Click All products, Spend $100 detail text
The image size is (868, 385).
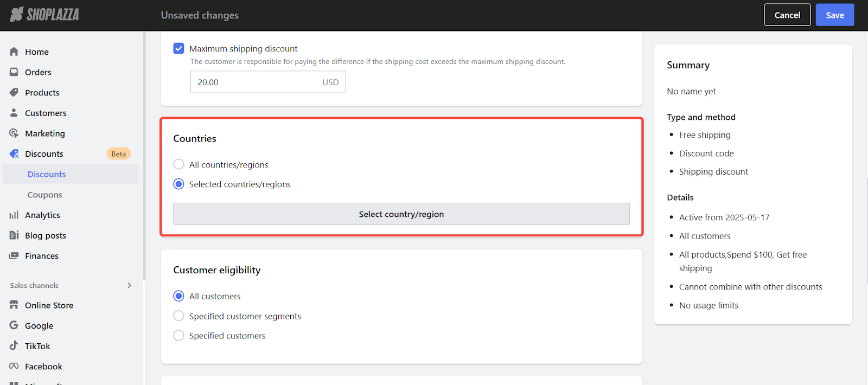pyautogui.click(x=743, y=261)
